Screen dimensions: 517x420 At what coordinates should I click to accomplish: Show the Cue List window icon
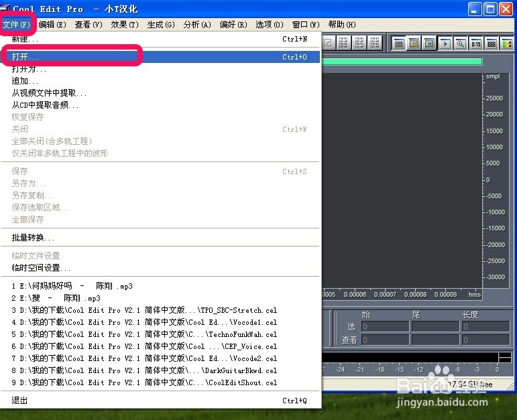(414, 44)
